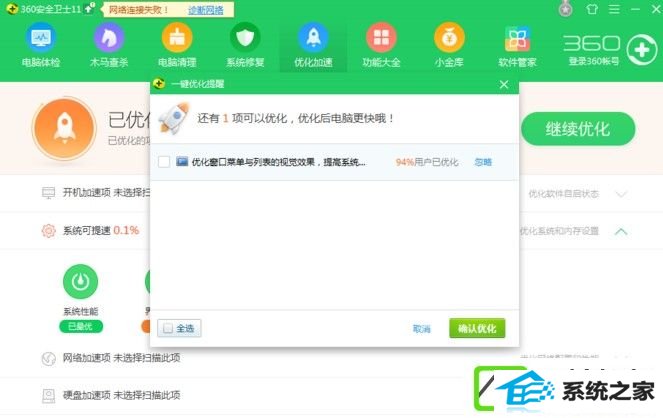
Task: Click the large orange rocket icon
Action: point(64,128)
